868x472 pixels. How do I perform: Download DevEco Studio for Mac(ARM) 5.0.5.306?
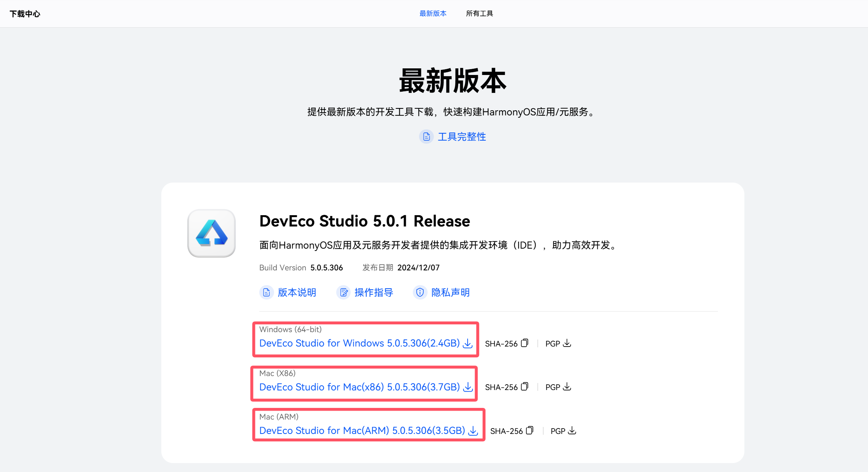coord(362,431)
